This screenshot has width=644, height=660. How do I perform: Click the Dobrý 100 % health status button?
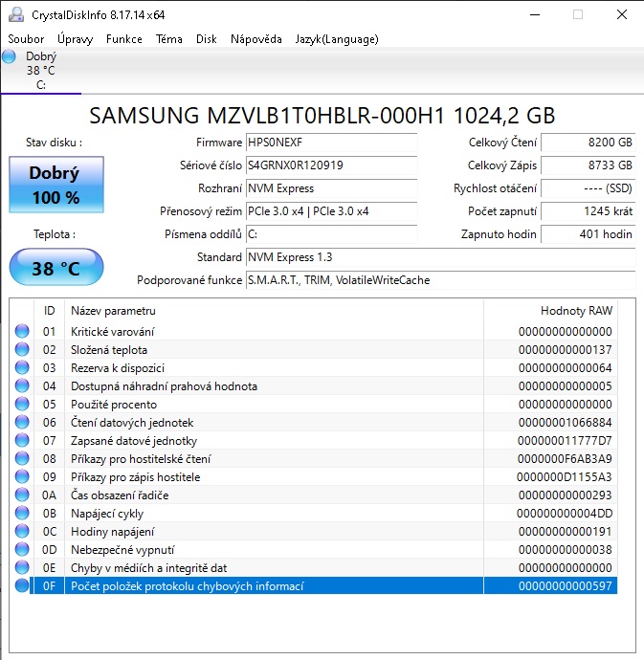(x=54, y=186)
